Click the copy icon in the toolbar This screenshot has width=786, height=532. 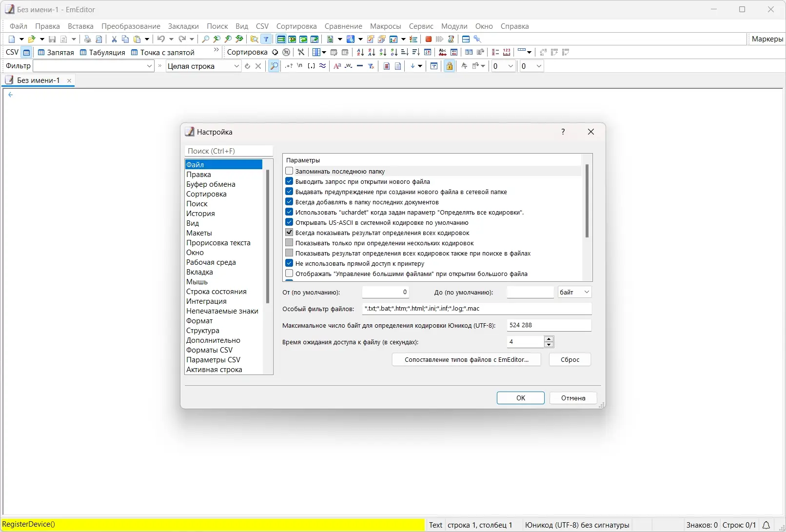pyautogui.click(x=125, y=39)
